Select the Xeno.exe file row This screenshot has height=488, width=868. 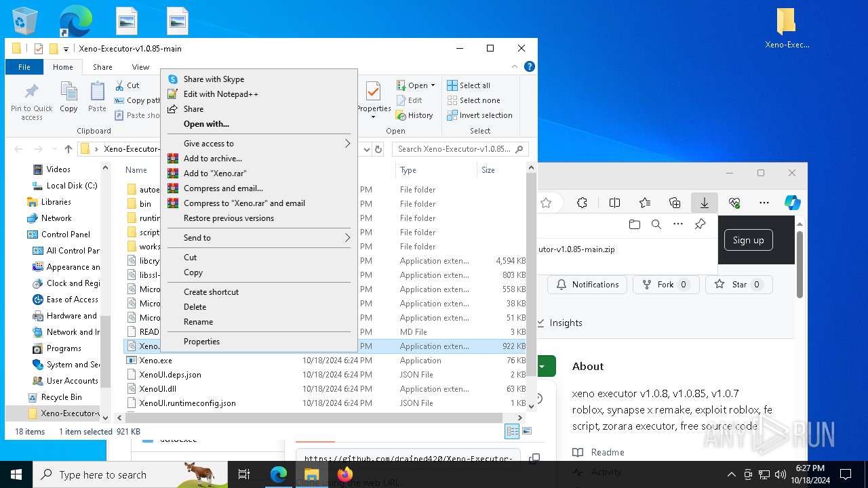[325, 361]
